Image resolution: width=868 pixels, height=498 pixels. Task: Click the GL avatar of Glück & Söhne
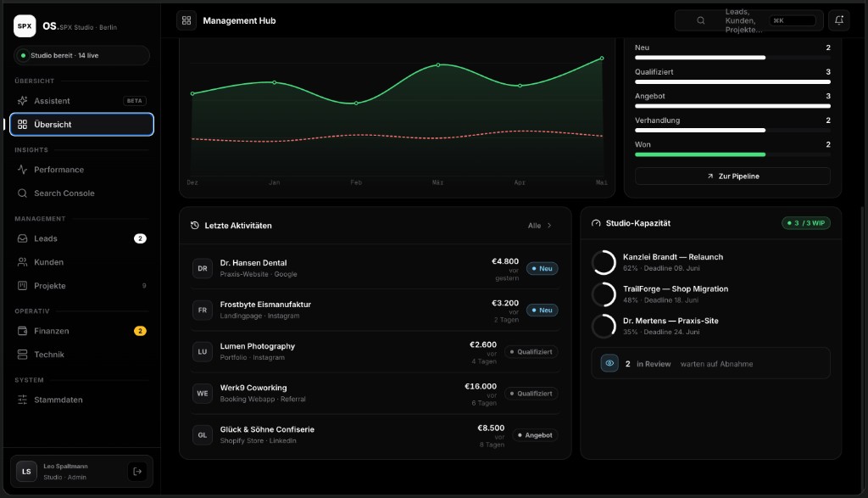(x=203, y=435)
